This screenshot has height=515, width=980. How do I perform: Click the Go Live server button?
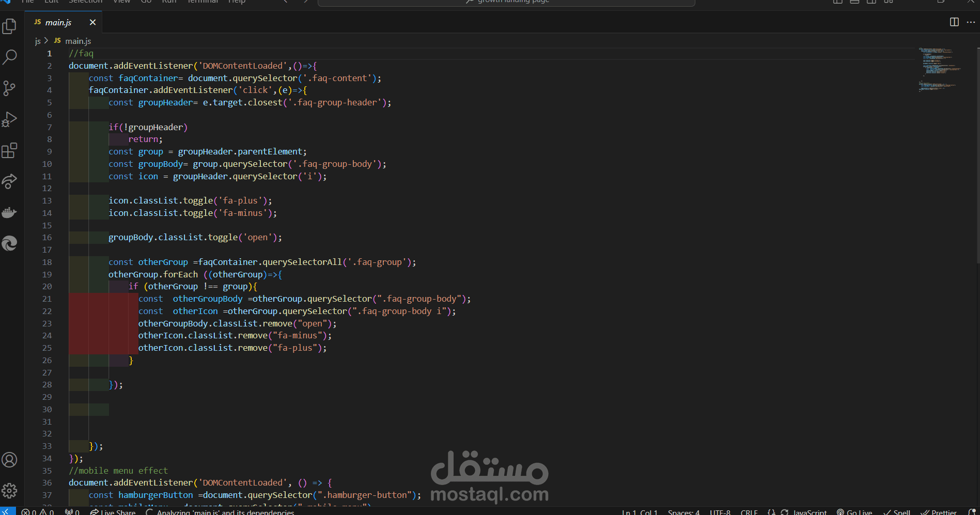pos(854,512)
